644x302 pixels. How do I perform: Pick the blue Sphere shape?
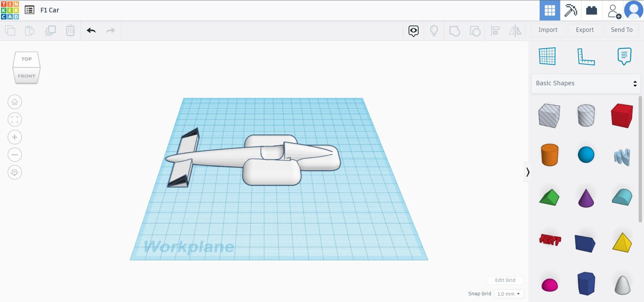[x=586, y=155]
